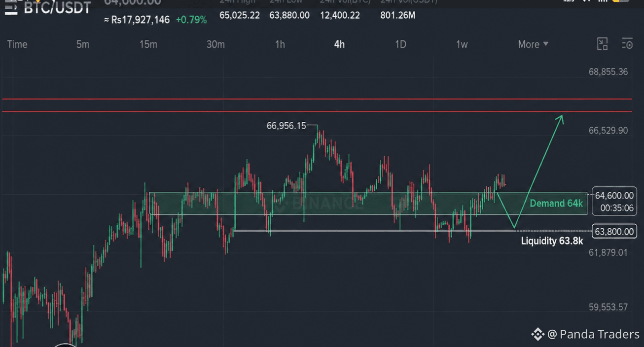Click the 66,529.90 price axis label
This screenshot has width=644, height=347.
608,131
